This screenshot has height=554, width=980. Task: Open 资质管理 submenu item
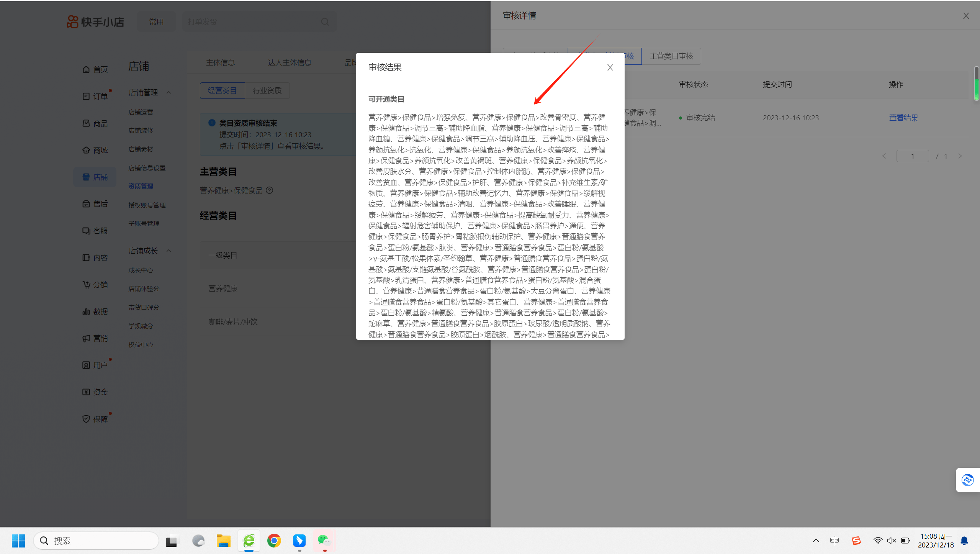pos(141,186)
